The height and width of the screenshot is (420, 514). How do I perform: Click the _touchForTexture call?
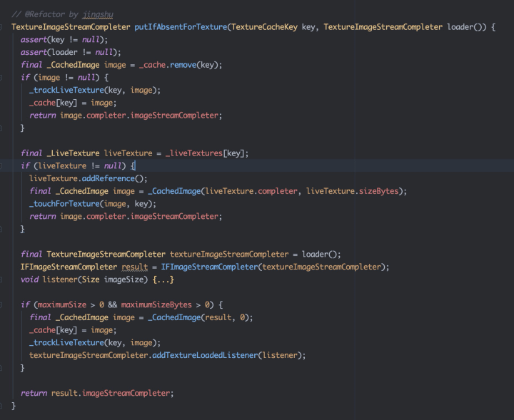64,204
